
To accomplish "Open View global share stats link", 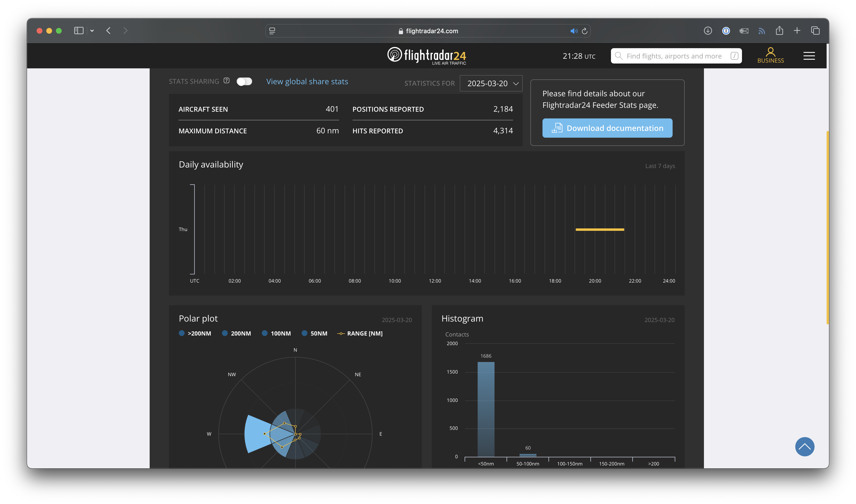I will 307,82.
